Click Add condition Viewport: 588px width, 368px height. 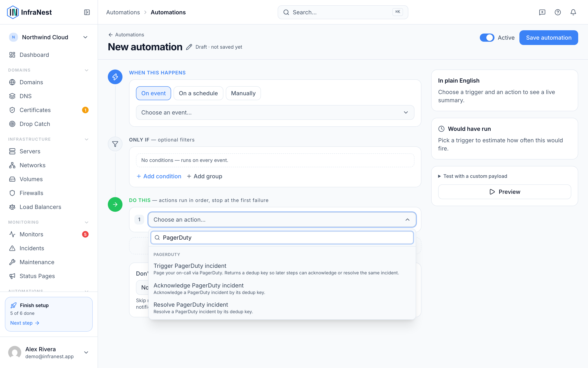[x=159, y=176]
